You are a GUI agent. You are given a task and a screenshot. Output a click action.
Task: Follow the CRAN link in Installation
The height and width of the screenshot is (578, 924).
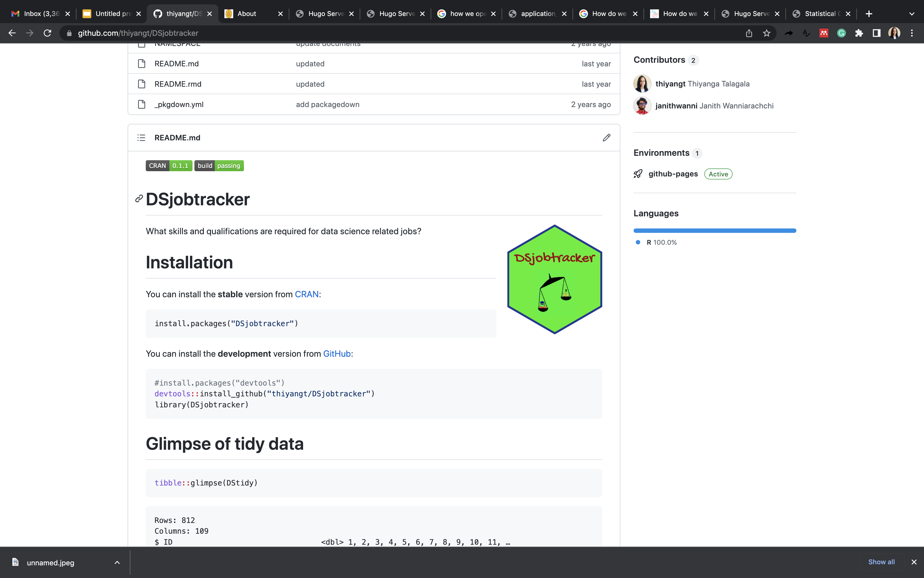[x=307, y=294]
